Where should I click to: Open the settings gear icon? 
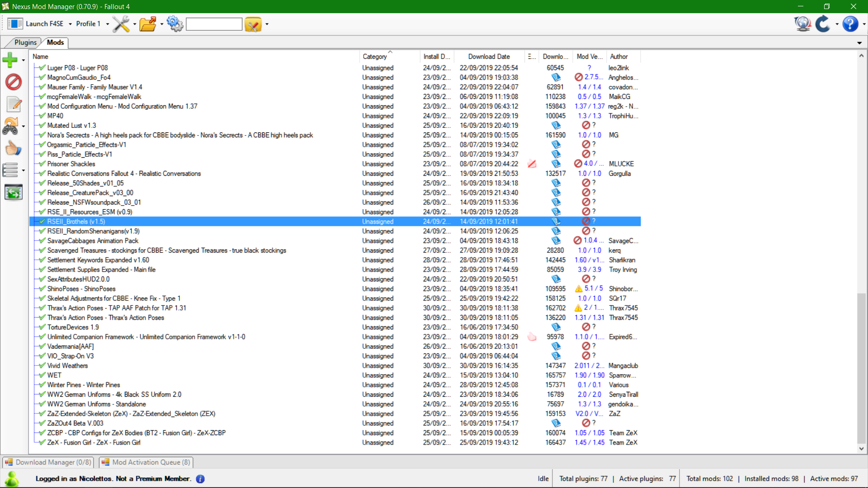coord(175,24)
